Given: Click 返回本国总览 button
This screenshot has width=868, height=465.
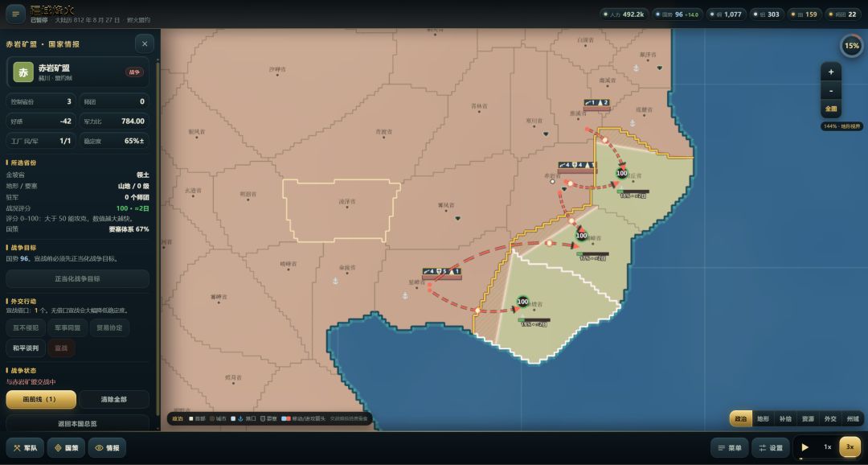Looking at the screenshot, I should point(77,423).
